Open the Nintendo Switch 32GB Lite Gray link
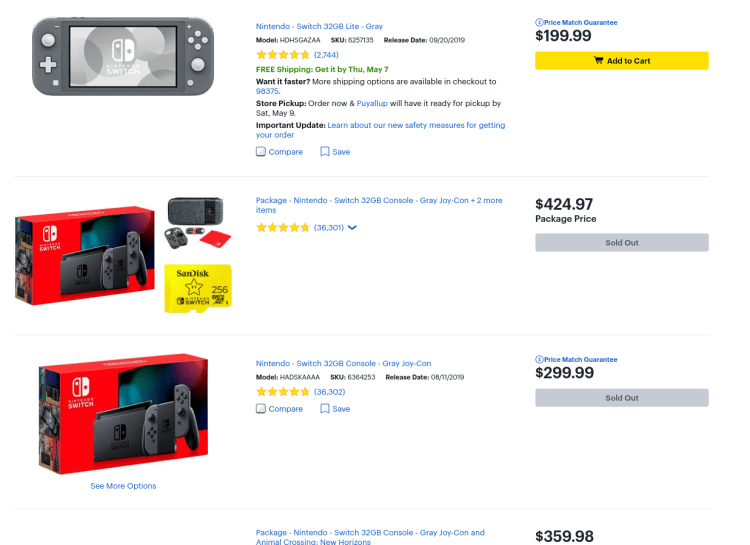Viewport: 750px width, 545px height. pyautogui.click(x=319, y=26)
